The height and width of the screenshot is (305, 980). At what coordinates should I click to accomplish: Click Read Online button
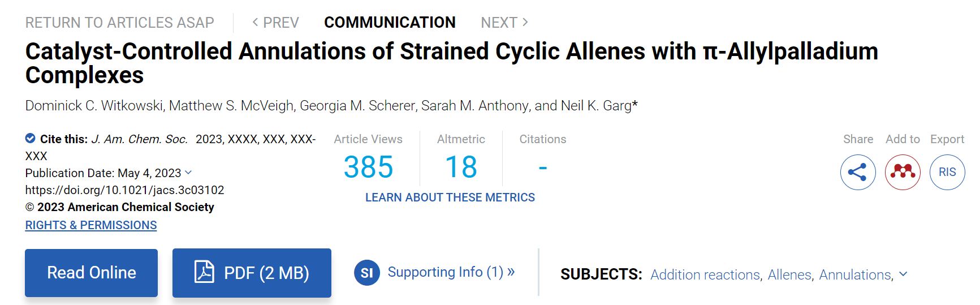click(x=92, y=273)
